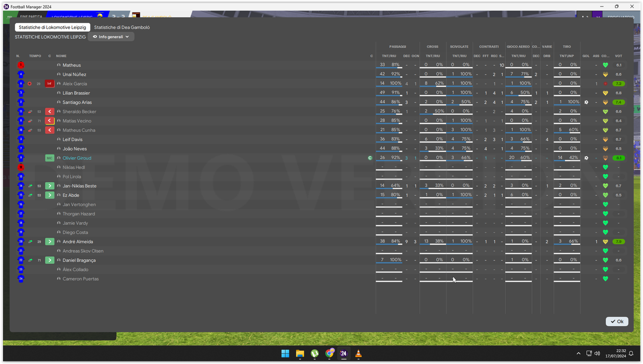
Task: Click the captain armband icon on Olivier Giroud's row
Action: [x=370, y=158]
